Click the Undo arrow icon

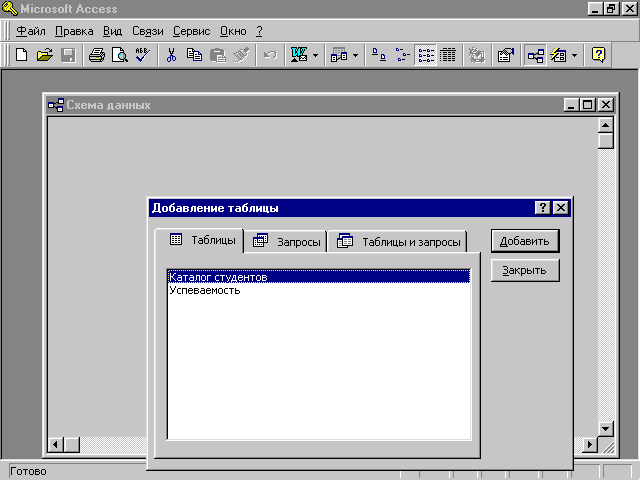[x=270, y=55]
